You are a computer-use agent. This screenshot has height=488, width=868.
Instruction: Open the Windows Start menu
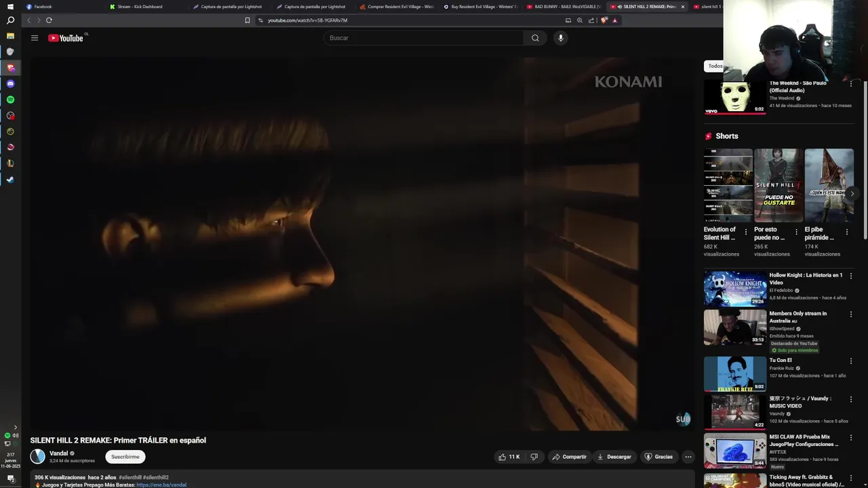10,6
